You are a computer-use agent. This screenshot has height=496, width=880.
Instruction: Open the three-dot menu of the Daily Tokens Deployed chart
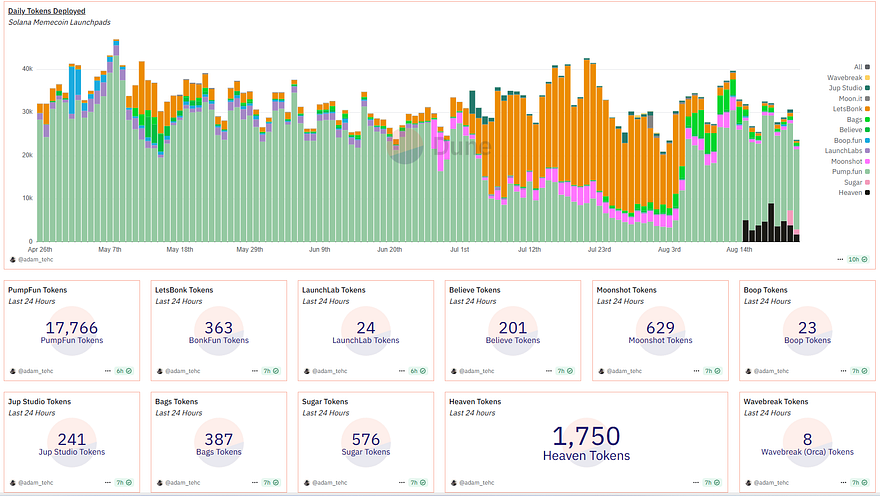(x=840, y=259)
